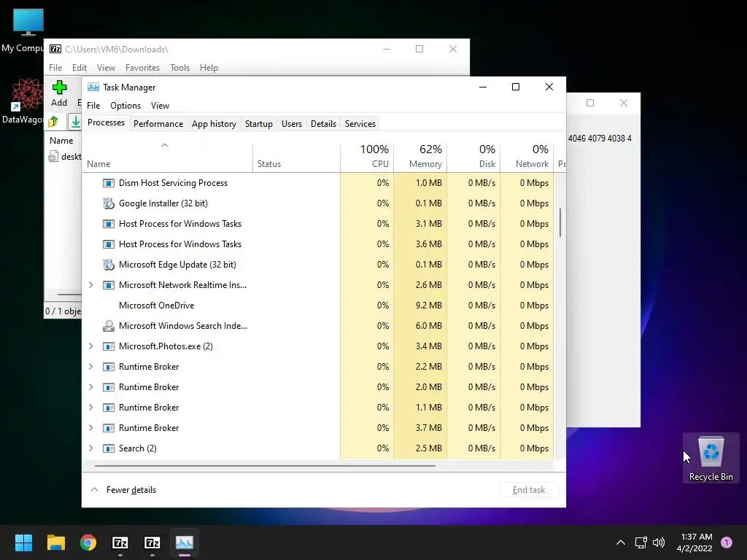Screen dimensions: 747x560
Task: Click the green Add icon in 7-Zip
Action: [x=60, y=87]
